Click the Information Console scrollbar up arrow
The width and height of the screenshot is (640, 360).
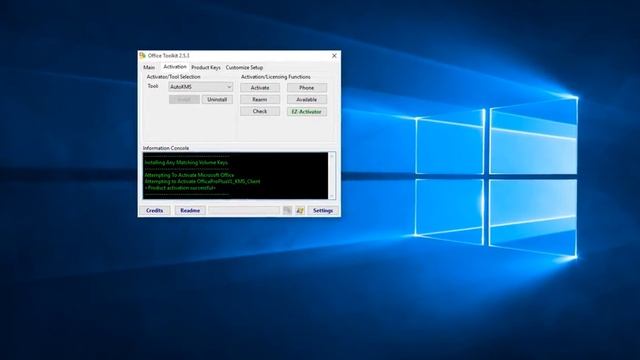332,156
